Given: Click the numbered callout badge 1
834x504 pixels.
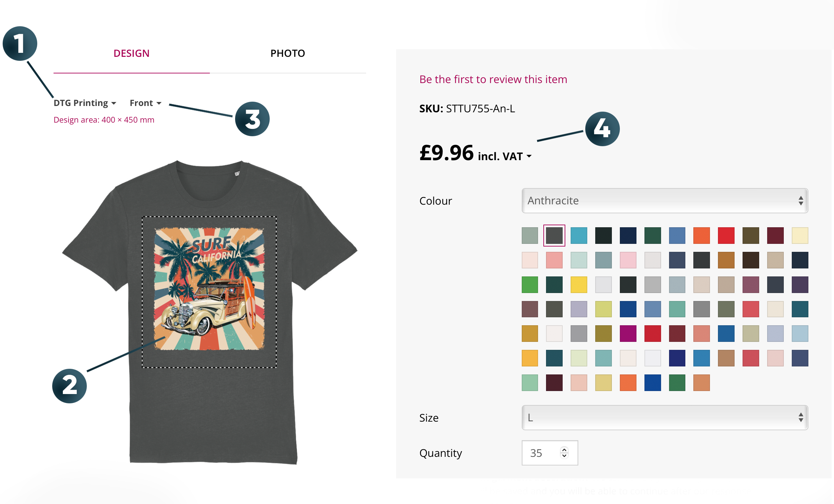Looking at the screenshot, I should coord(20,44).
